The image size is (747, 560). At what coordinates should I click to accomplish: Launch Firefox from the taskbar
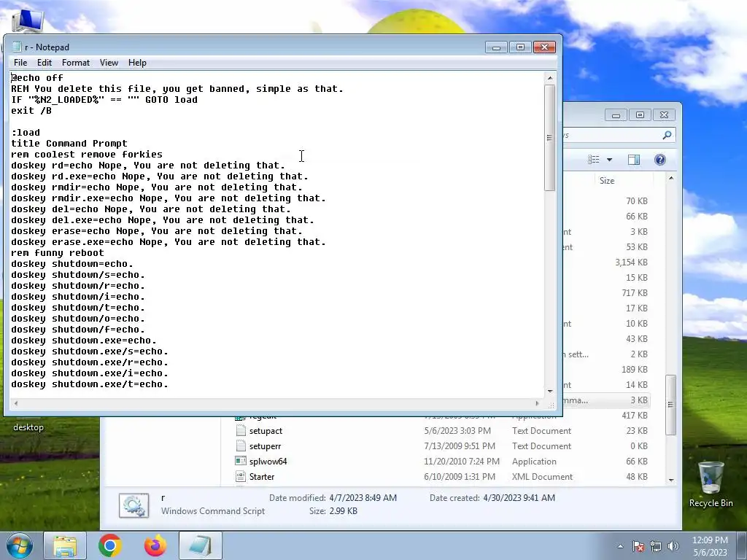[x=155, y=545]
